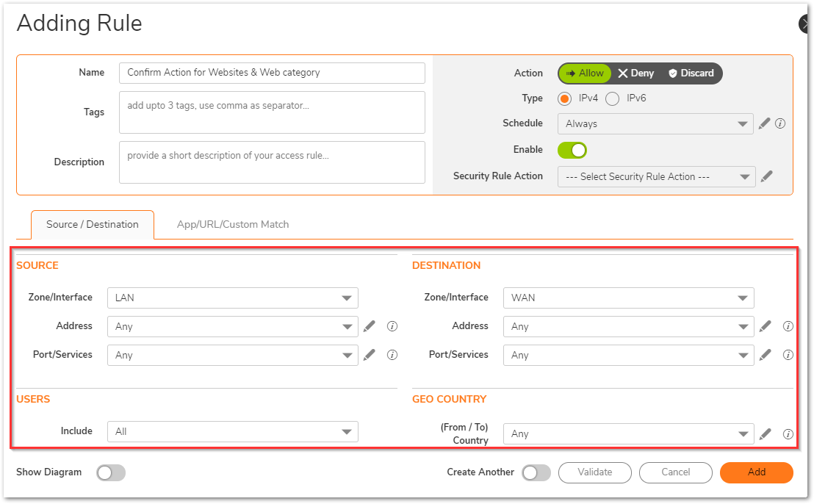
Task: Click info icon for Destination Port/Services
Action: click(x=788, y=355)
